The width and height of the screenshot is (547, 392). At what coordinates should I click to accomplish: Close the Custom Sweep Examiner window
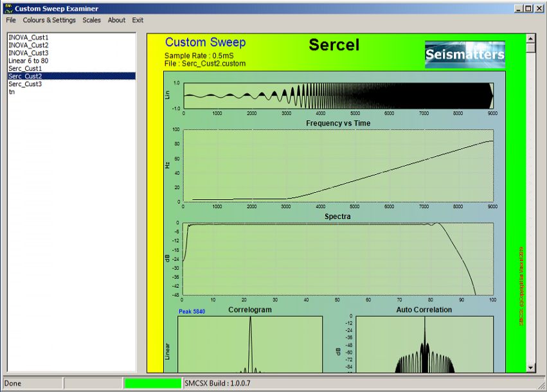[539, 9]
